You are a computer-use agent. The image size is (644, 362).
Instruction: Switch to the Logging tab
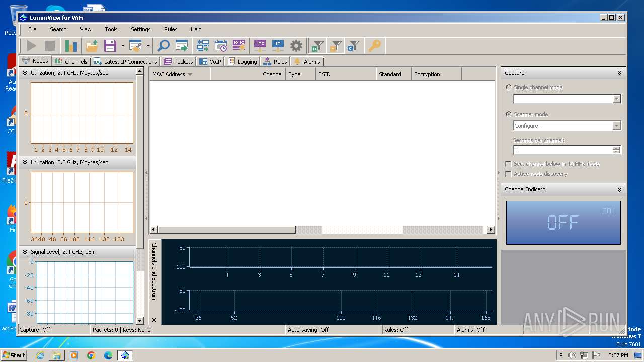[243, 61]
